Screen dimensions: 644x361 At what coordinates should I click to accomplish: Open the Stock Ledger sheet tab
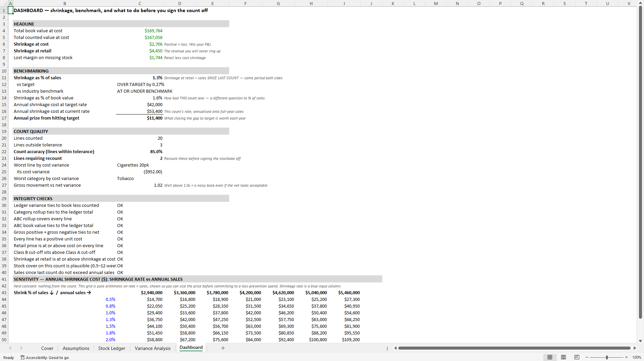pos(112,348)
